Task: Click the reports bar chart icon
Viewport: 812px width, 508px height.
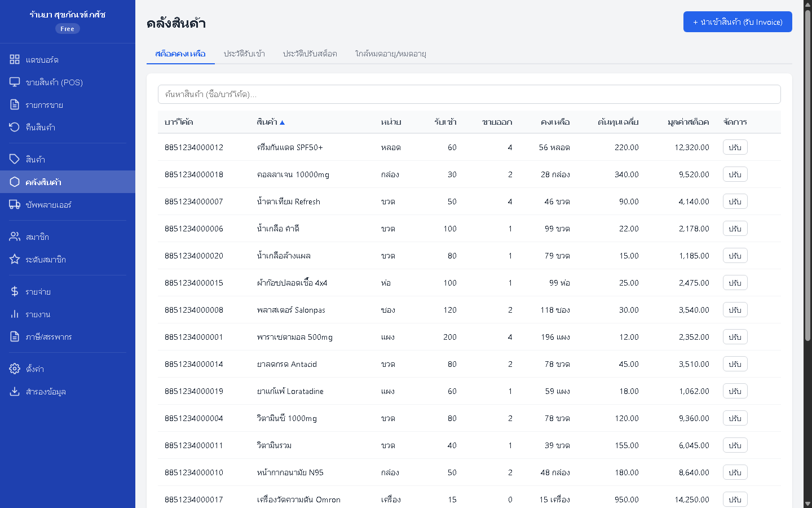Action: [x=15, y=314]
